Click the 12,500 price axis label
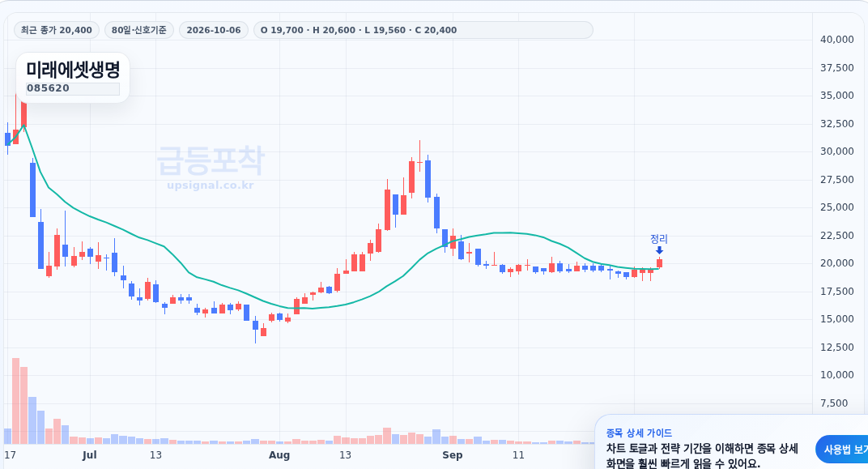 tap(837, 347)
